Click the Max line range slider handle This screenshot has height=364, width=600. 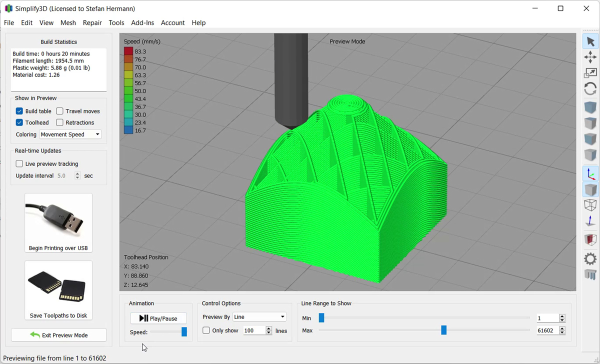click(443, 330)
